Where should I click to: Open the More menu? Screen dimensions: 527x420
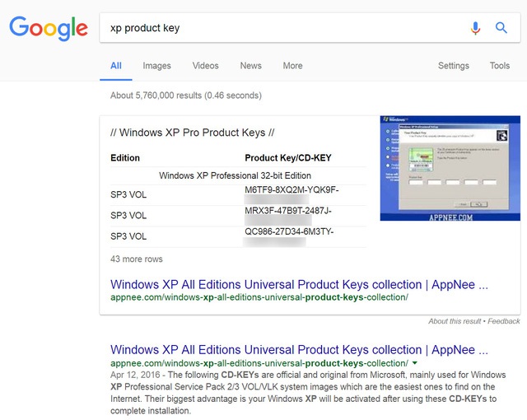click(x=292, y=66)
